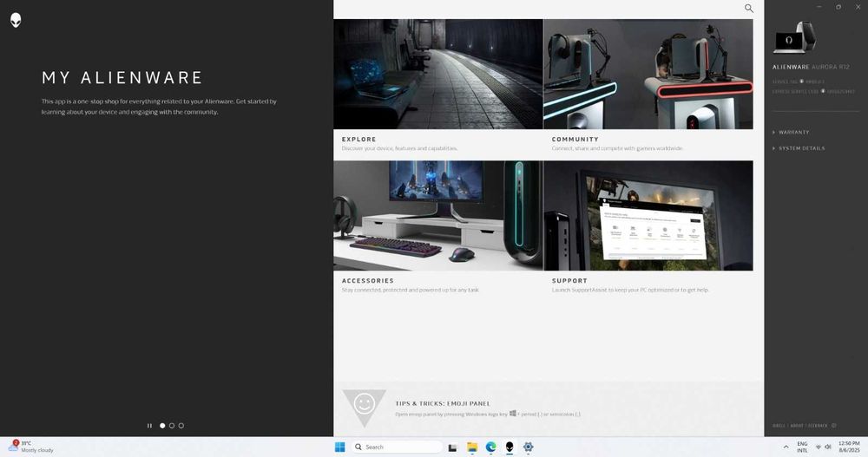This screenshot has width=868, height=457.
Task: Click the Aurora R12 device picture
Action: 794,37
